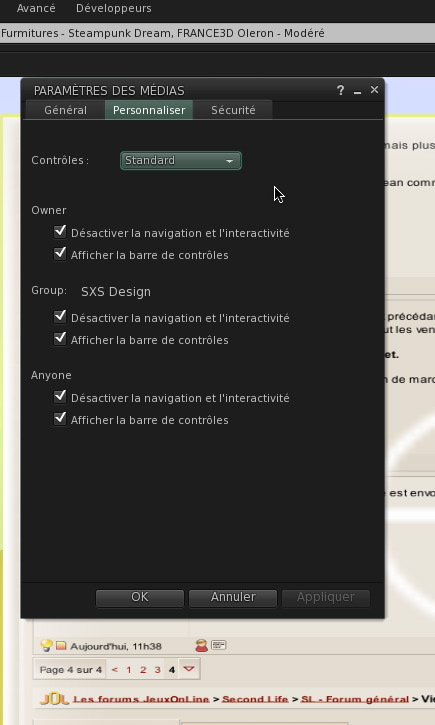Toggle Owner's Afficher la barre de contrôles
Viewport: 435px width, 725px height.
(60, 254)
